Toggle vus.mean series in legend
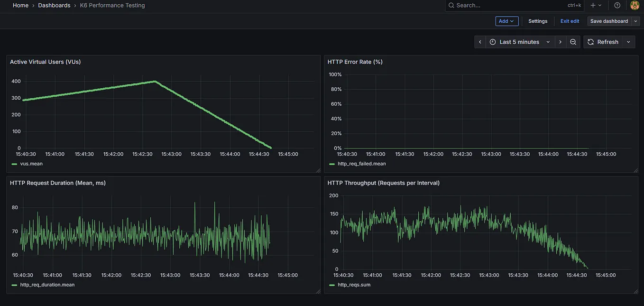This screenshot has height=306, width=644. [31, 164]
